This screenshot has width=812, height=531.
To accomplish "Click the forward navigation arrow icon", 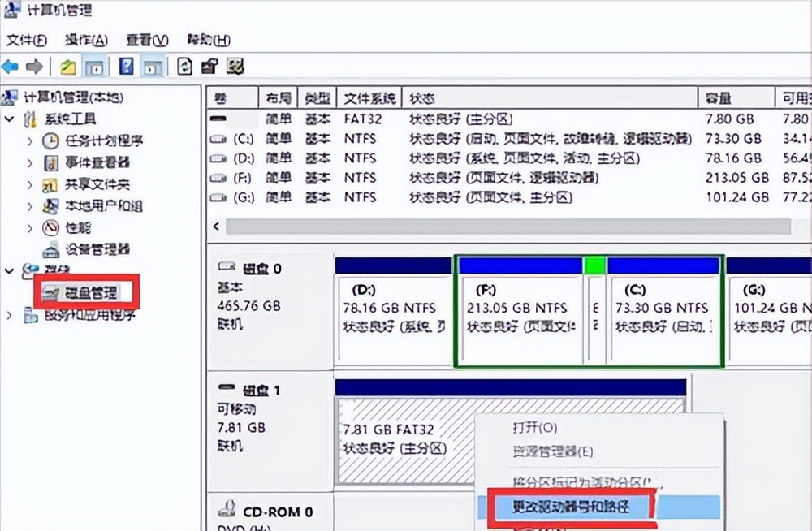I will click(33, 67).
